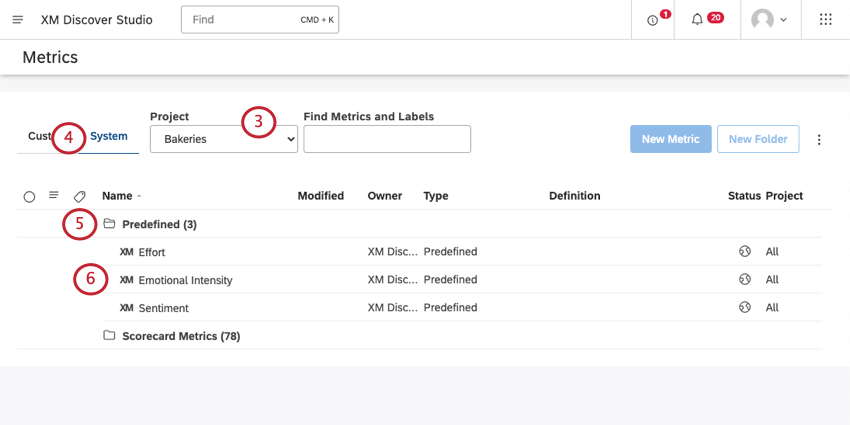Click the New Metric button
Image resolution: width=850 pixels, height=425 pixels.
coord(670,139)
